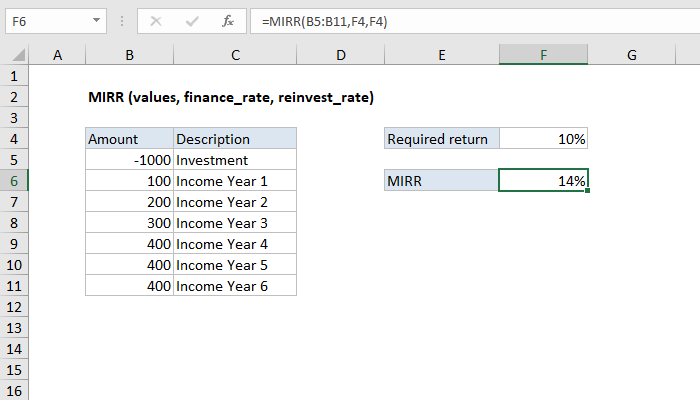Select row 4 header
This screenshot has height=400, width=700.
14,139
